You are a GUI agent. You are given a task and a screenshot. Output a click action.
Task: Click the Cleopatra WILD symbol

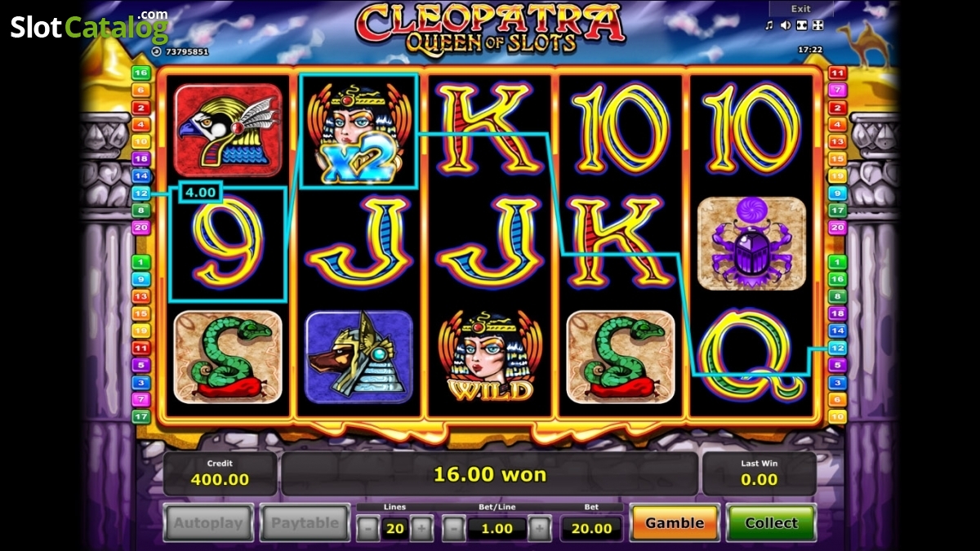[489, 356]
